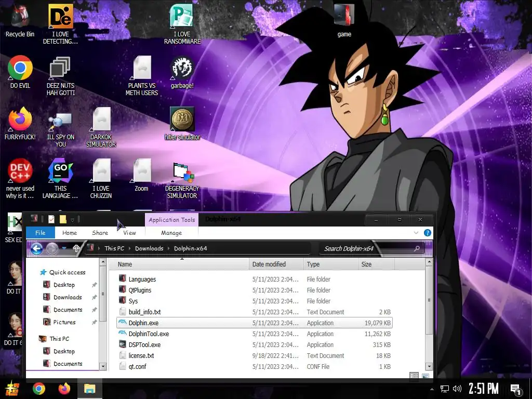Launch Chrome shortcut named 'DO EVIL'
The height and width of the screenshot is (399, 532).
coord(20,72)
